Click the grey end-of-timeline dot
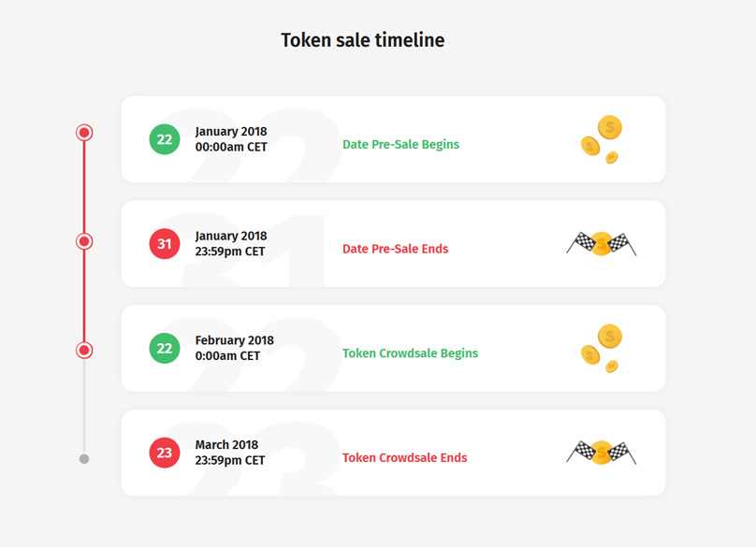The width and height of the screenshot is (756, 547). pyautogui.click(x=84, y=459)
